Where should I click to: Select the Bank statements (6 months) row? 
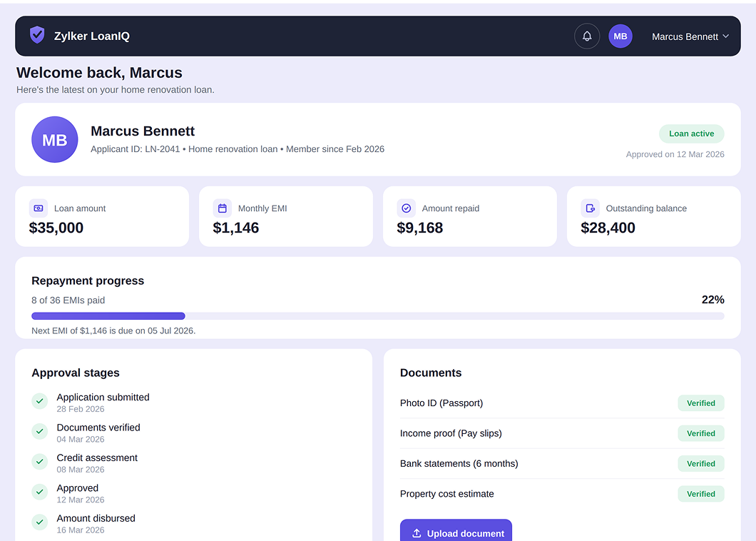(x=562, y=463)
